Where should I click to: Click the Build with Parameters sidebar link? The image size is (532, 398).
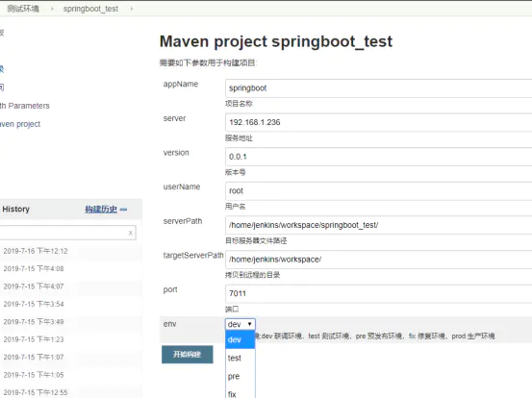point(25,106)
